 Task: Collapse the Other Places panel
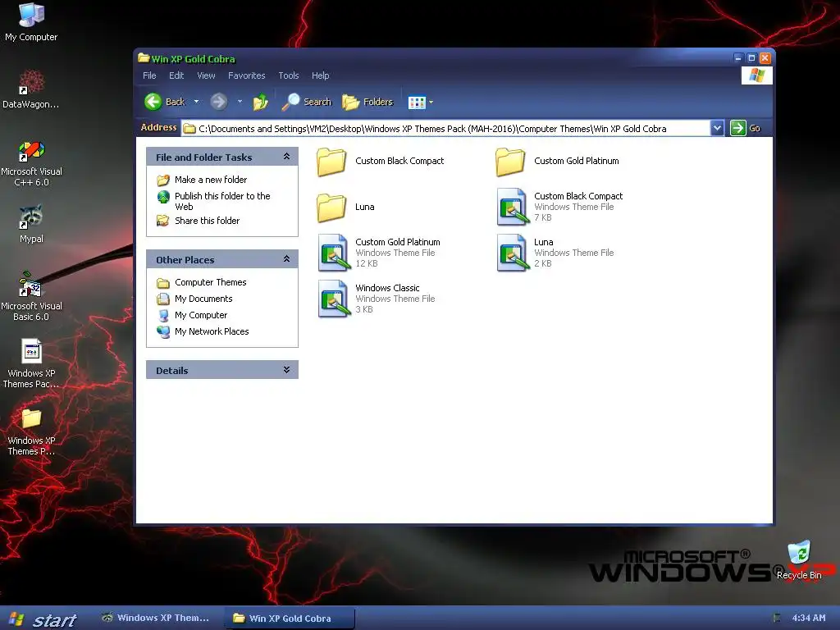286,259
